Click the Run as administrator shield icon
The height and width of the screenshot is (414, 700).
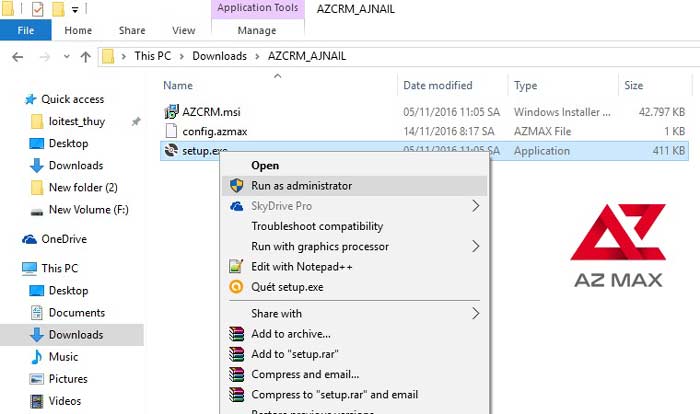click(x=236, y=185)
